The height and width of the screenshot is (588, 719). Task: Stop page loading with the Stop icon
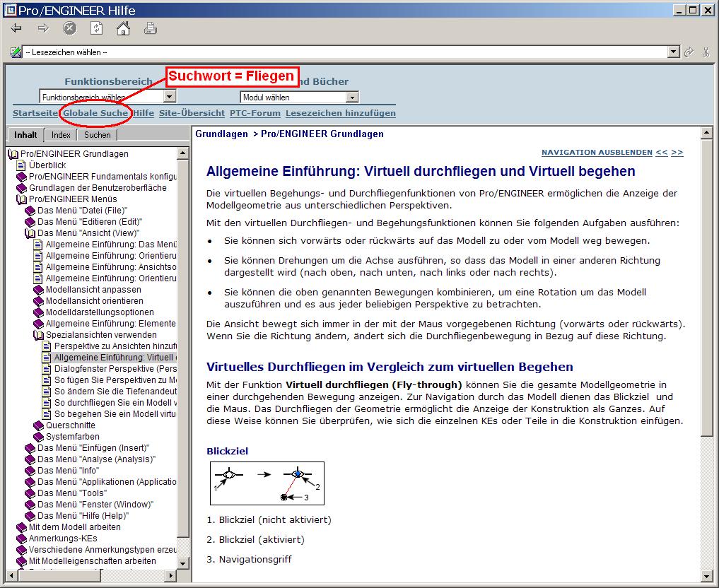pos(69,28)
